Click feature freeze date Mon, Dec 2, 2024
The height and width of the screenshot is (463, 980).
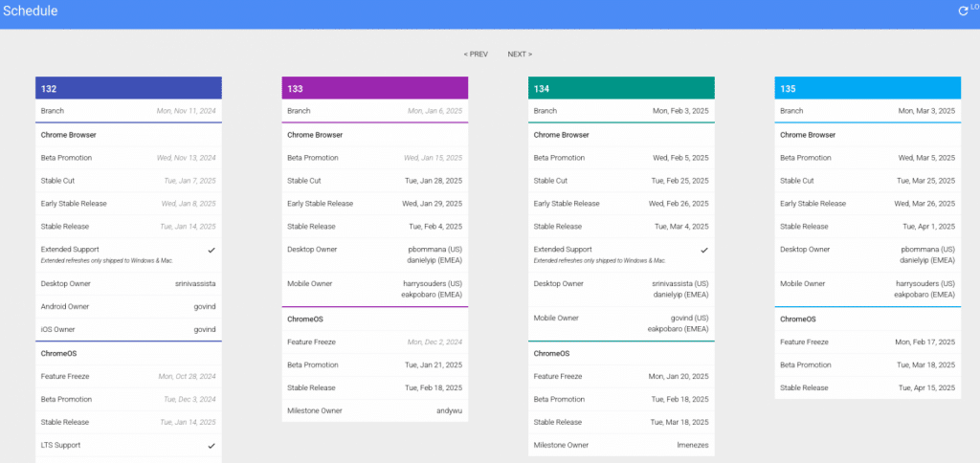click(434, 342)
